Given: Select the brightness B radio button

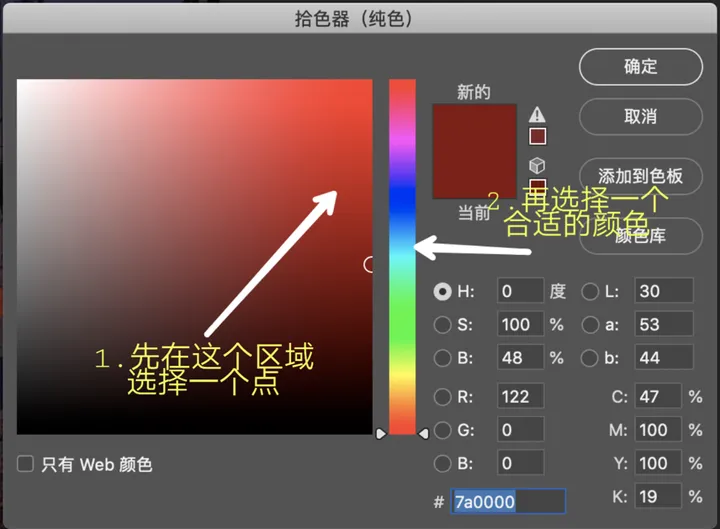Looking at the screenshot, I should click(443, 358).
